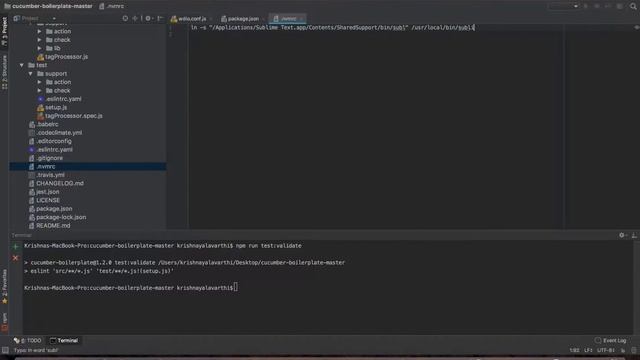Toggle the npm side tool window tab
Screen dimensions: 640x360
click(4, 322)
